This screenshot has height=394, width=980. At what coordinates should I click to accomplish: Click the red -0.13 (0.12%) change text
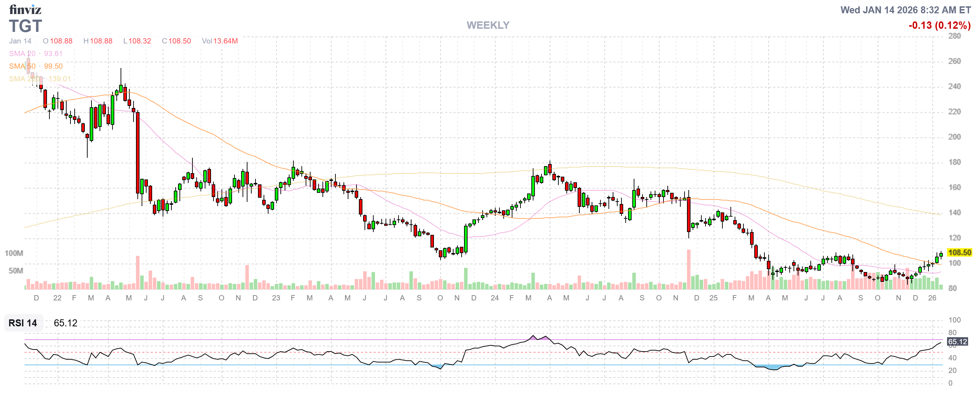tap(939, 26)
